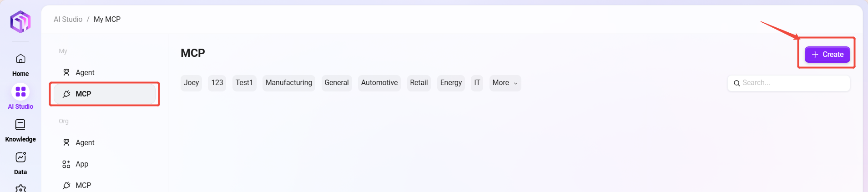Screen dimensions: 868x192
Task: Select the Joey category tag
Action: point(191,83)
